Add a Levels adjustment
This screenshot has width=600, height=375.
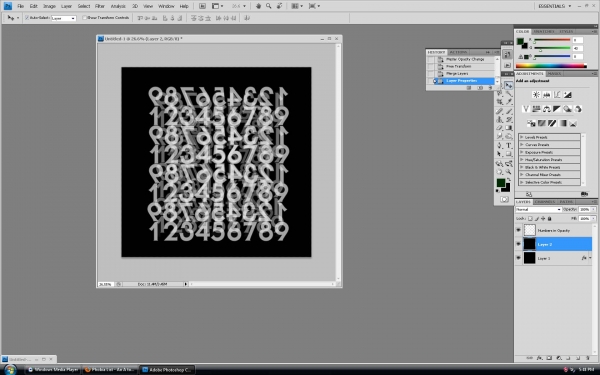[546, 95]
